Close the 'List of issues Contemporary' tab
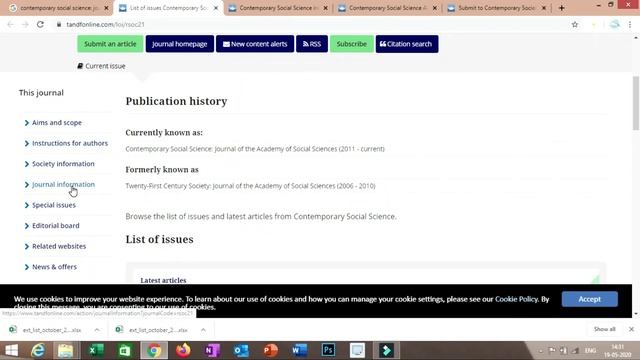 (x=216, y=8)
